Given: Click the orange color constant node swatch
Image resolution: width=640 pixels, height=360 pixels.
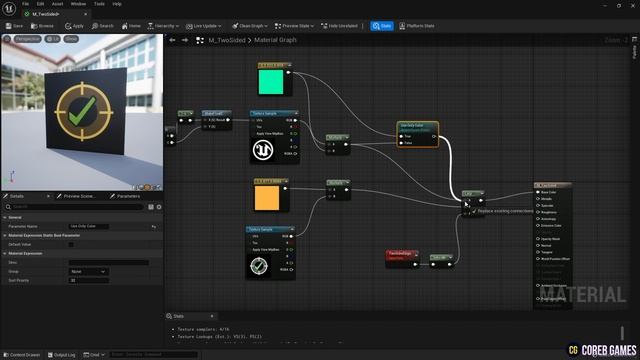Looking at the screenshot, I should click(267, 198).
